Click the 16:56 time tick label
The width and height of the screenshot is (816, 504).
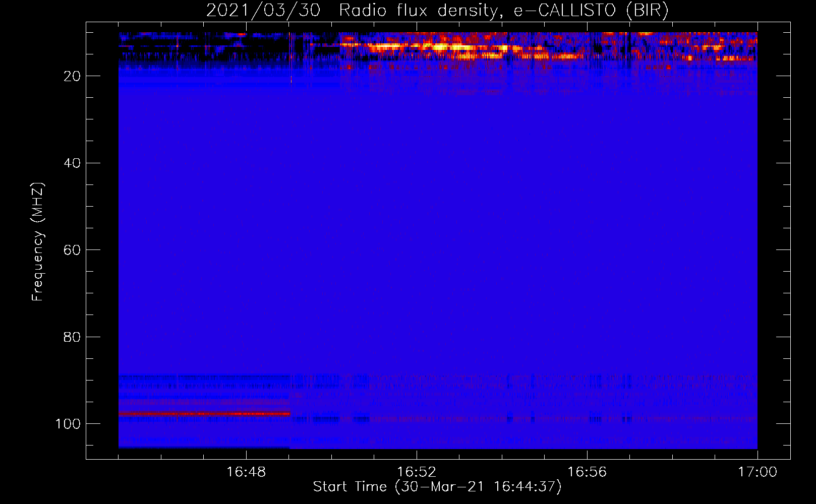pos(587,472)
